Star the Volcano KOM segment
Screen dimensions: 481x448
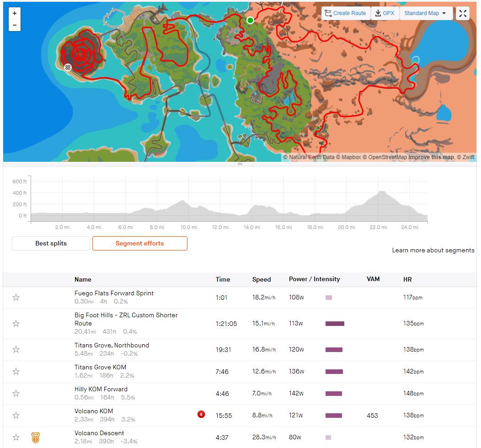coord(16,415)
